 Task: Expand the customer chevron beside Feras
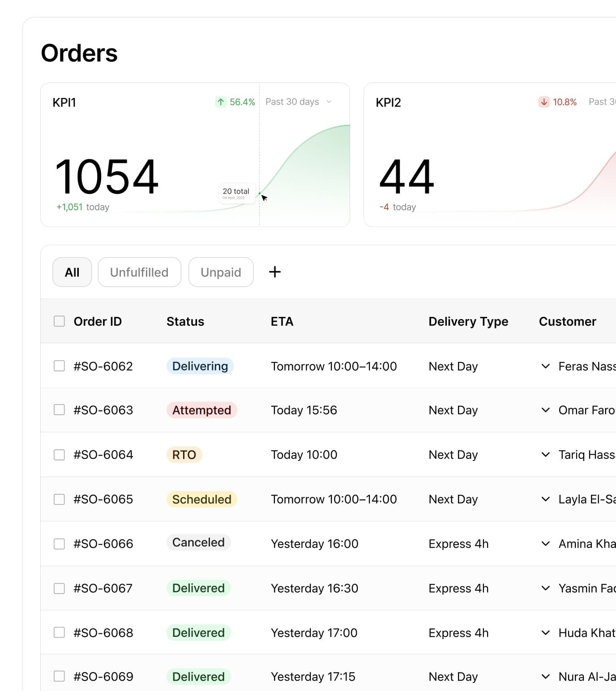[x=545, y=366]
